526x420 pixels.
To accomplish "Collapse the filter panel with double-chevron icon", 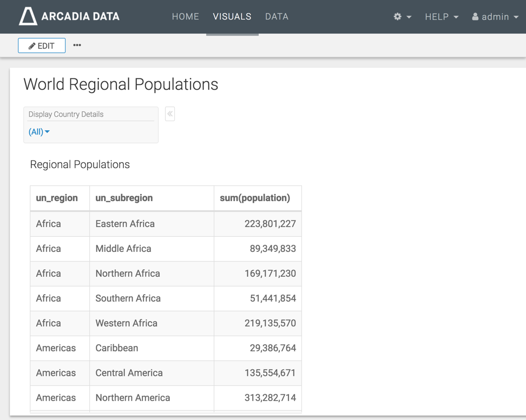I will click(170, 114).
